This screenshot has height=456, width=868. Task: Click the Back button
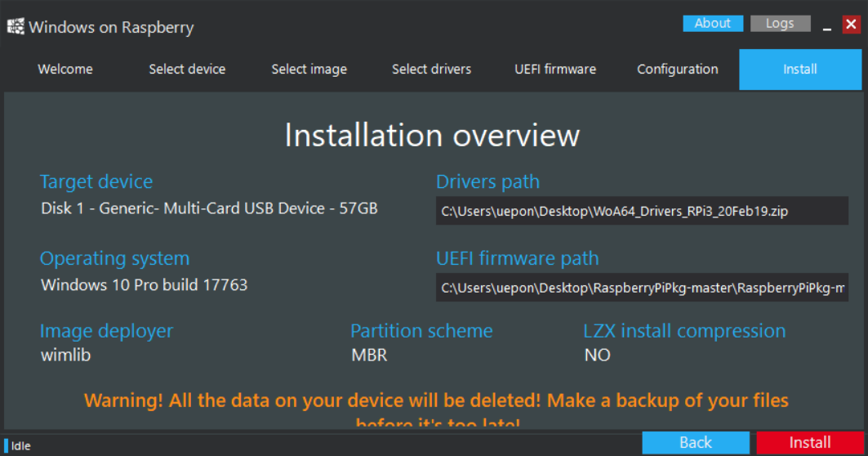coord(695,443)
